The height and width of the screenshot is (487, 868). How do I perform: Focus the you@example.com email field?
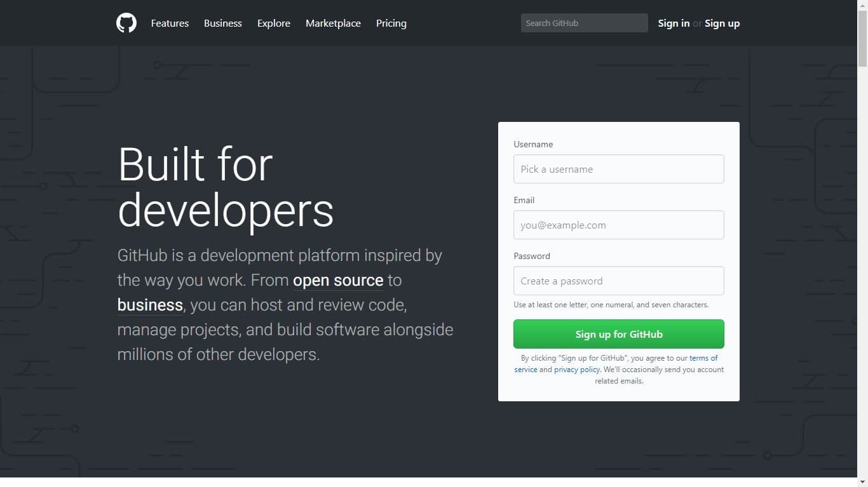pyautogui.click(x=618, y=225)
